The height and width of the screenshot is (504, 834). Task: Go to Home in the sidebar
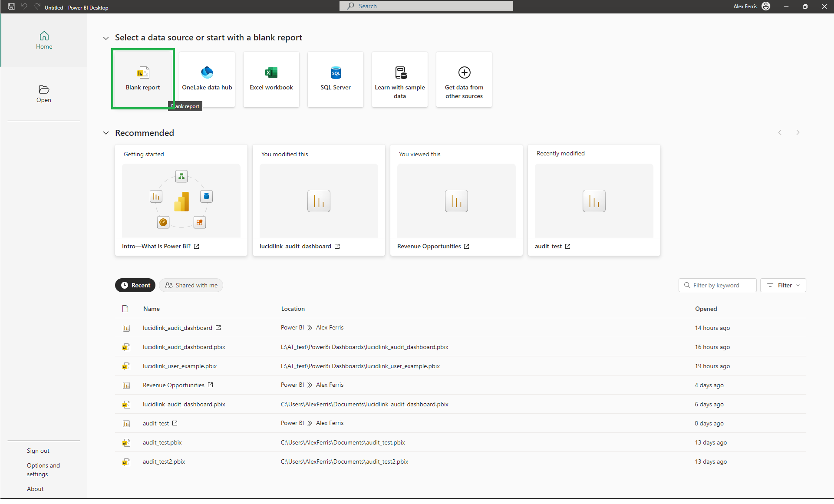point(44,40)
